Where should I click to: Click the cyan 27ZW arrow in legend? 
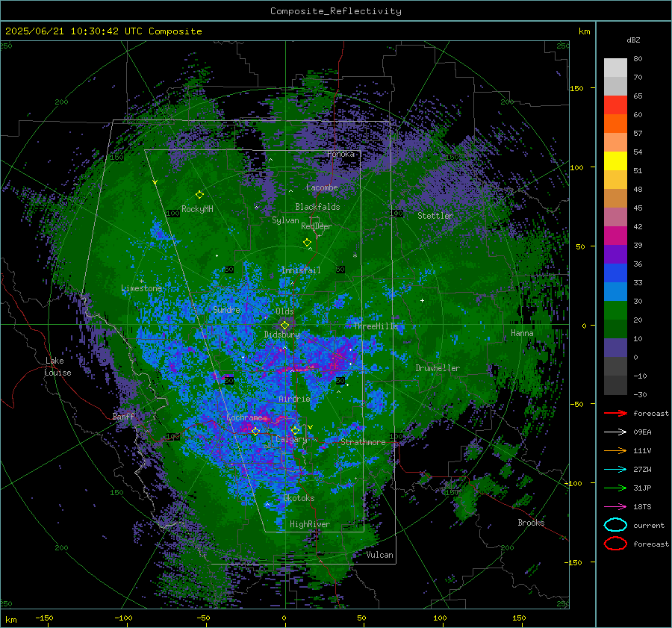[615, 470]
